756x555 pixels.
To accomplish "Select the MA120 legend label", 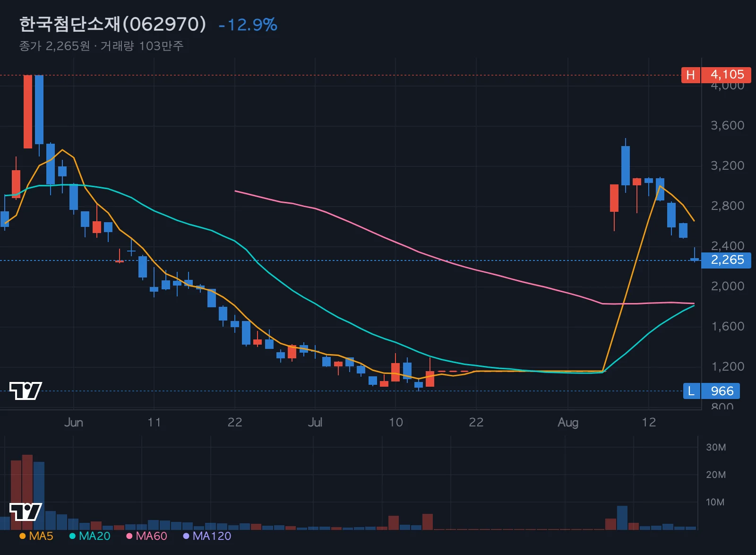I will click(212, 536).
